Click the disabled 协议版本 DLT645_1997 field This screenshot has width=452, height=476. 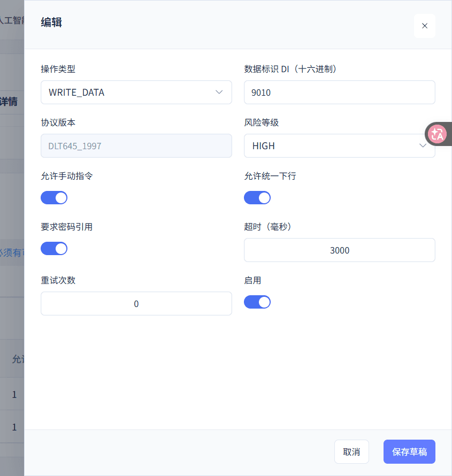(x=136, y=145)
